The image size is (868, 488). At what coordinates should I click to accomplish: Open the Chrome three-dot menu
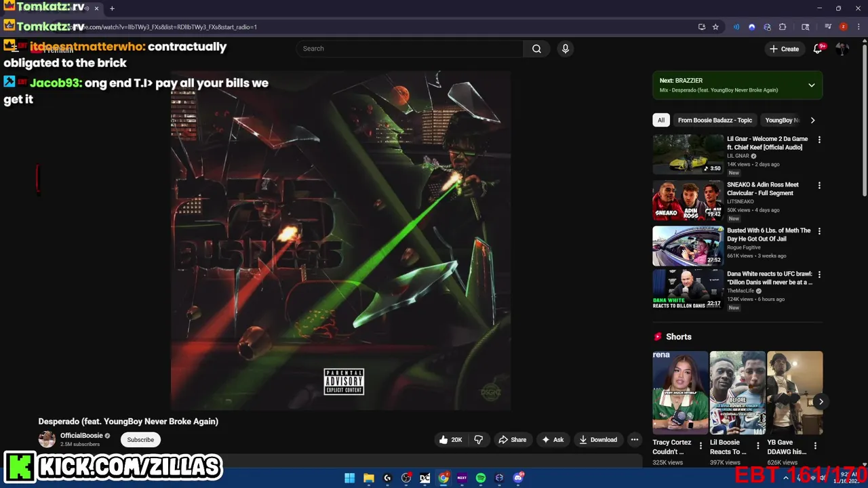[x=857, y=27]
